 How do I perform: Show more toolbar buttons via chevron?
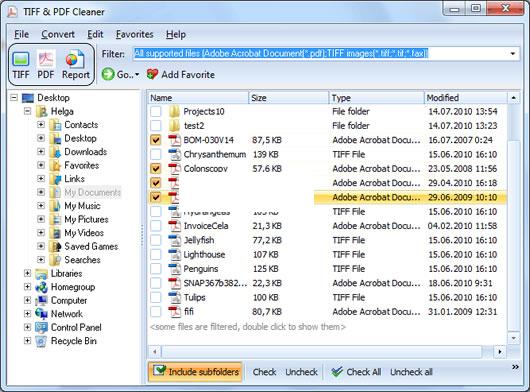point(515,367)
